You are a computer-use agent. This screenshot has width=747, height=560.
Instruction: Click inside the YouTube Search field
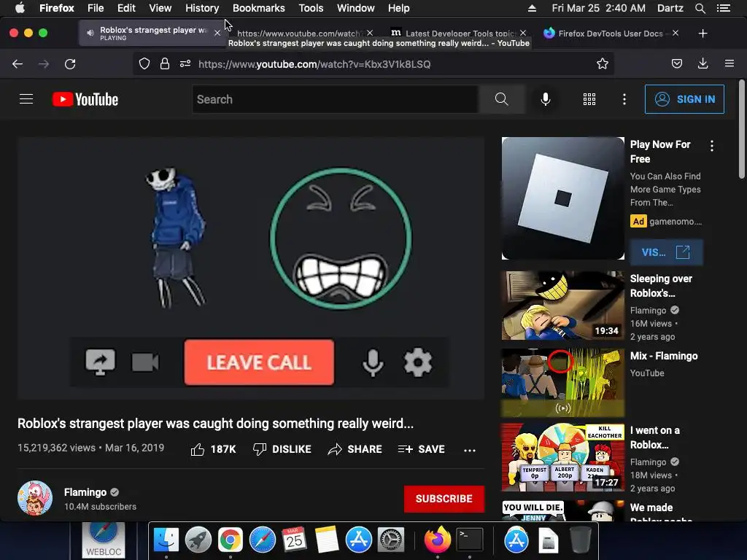(x=336, y=99)
